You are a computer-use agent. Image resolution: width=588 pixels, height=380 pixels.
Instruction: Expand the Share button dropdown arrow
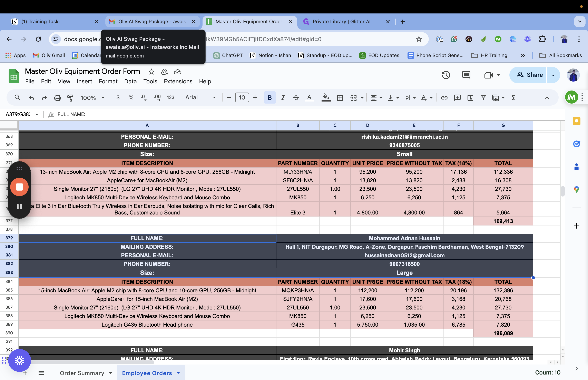[x=553, y=75]
